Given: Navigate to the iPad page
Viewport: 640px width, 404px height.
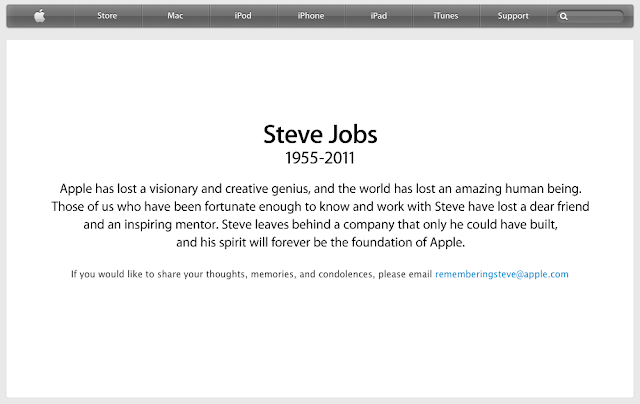Looking at the screenshot, I should 378,16.
